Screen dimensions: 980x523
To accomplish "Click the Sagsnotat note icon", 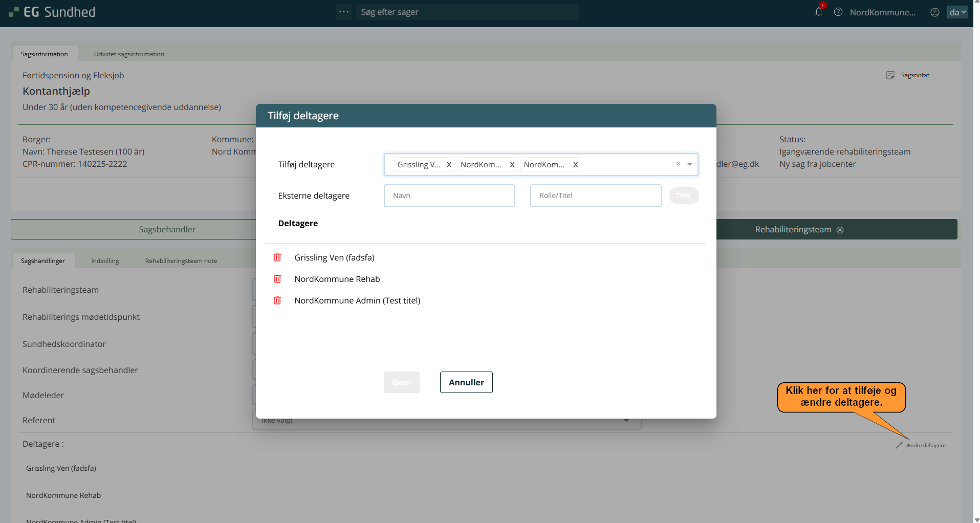I will tap(890, 75).
